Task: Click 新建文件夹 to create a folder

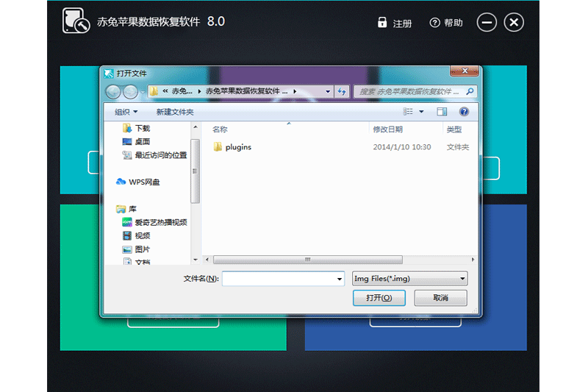Action: click(175, 112)
